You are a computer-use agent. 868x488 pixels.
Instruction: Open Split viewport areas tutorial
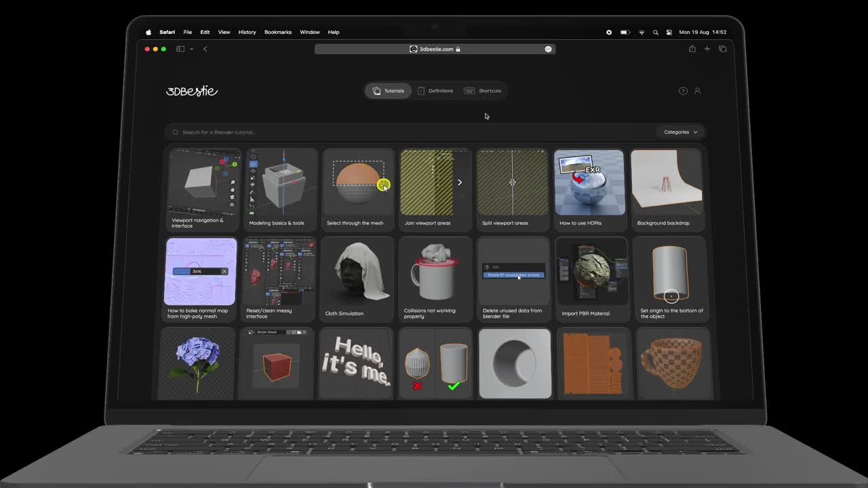coord(512,190)
